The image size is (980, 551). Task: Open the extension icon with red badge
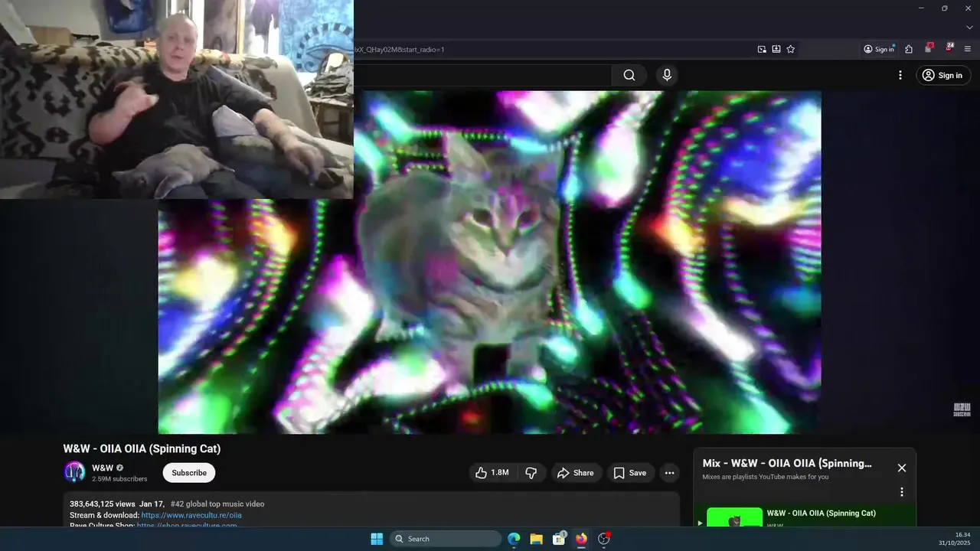click(x=929, y=48)
